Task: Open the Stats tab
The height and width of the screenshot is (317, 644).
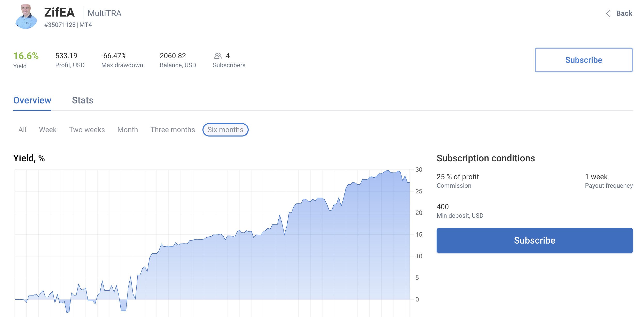Action: pyautogui.click(x=83, y=100)
